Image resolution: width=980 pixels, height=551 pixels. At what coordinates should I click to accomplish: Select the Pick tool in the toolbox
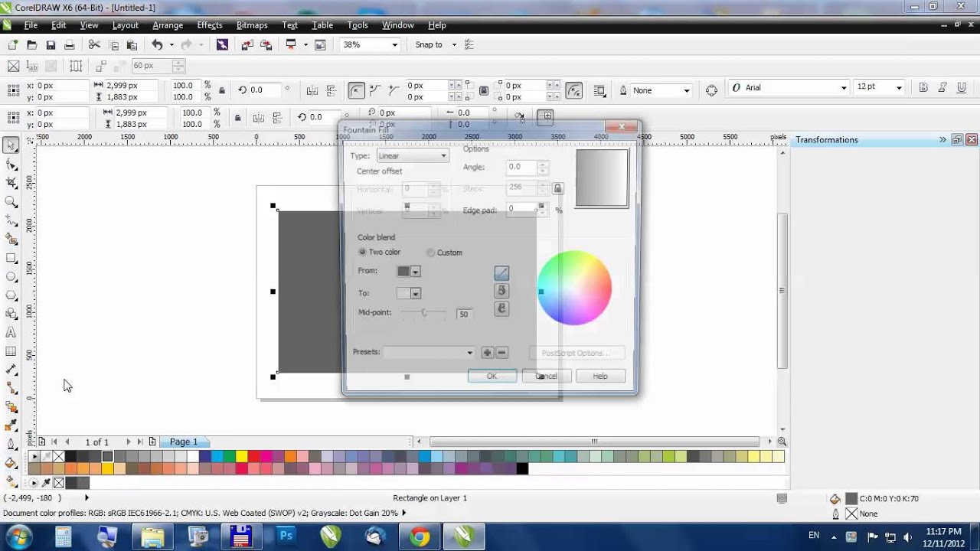[x=11, y=145]
